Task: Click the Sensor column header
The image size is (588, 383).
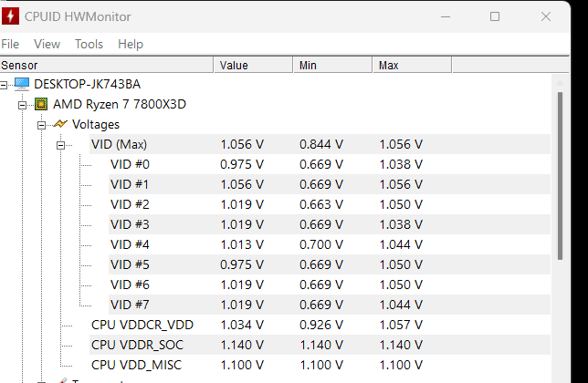Action: point(107,65)
